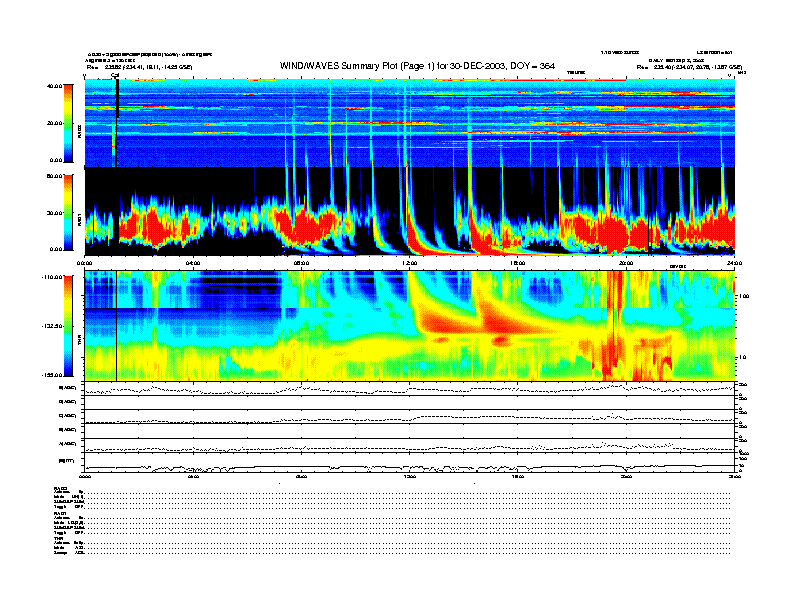792x612 pixels.
Task: Click the 04:00 tick label under RAD1 spectrogram
Action: coord(193,263)
